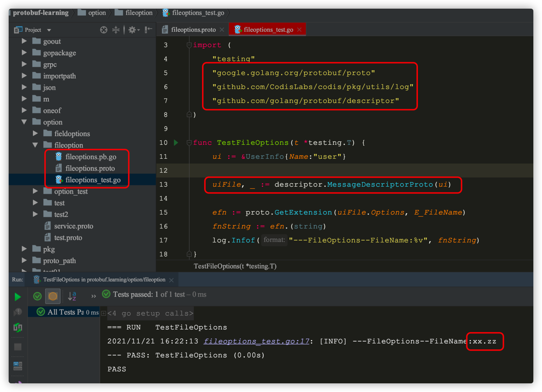Toggle the Show Passed tests filter
The image size is (542, 392).
[37, 296]
